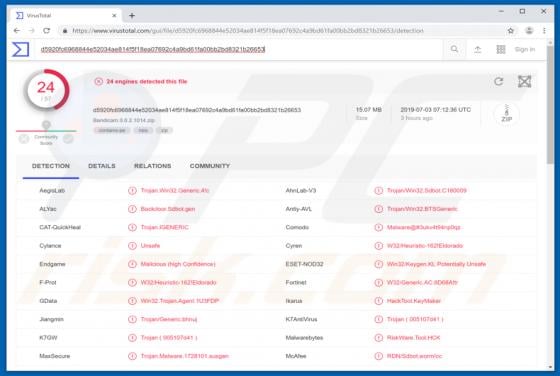Click the address bar URL

[x=248, y=31]
